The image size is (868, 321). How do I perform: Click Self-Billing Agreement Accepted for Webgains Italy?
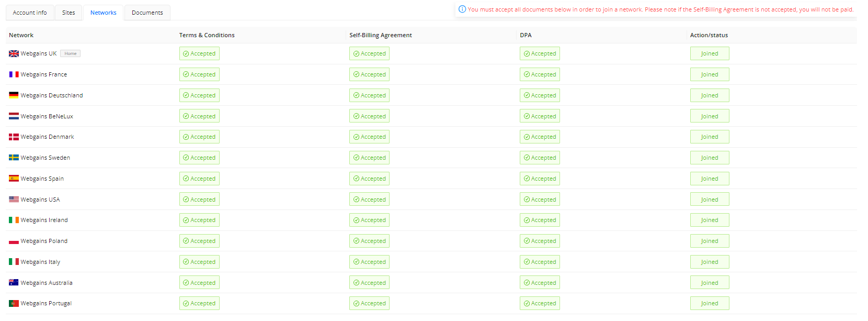point(369,262)
